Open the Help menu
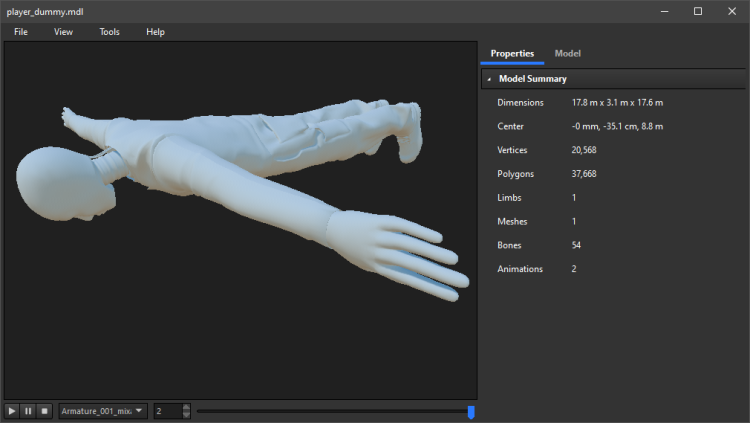The height and width of the screenshot is (423, 750). 155,32
